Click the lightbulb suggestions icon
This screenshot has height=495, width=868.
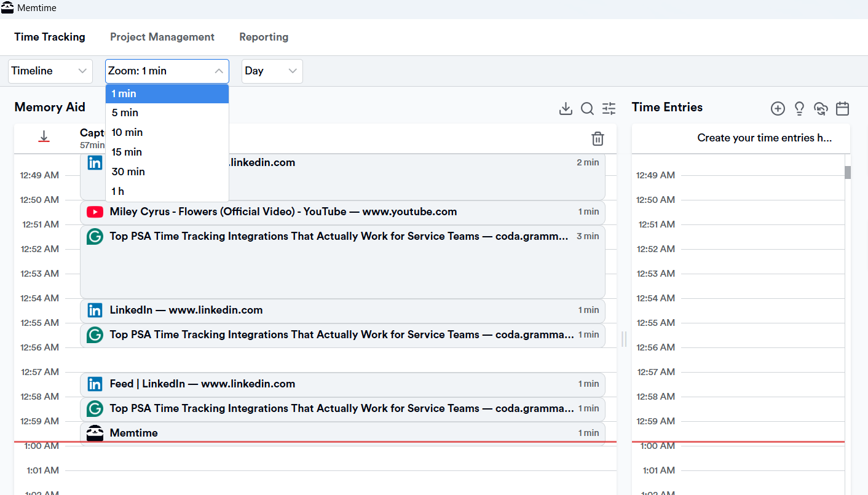pos(799,108)
